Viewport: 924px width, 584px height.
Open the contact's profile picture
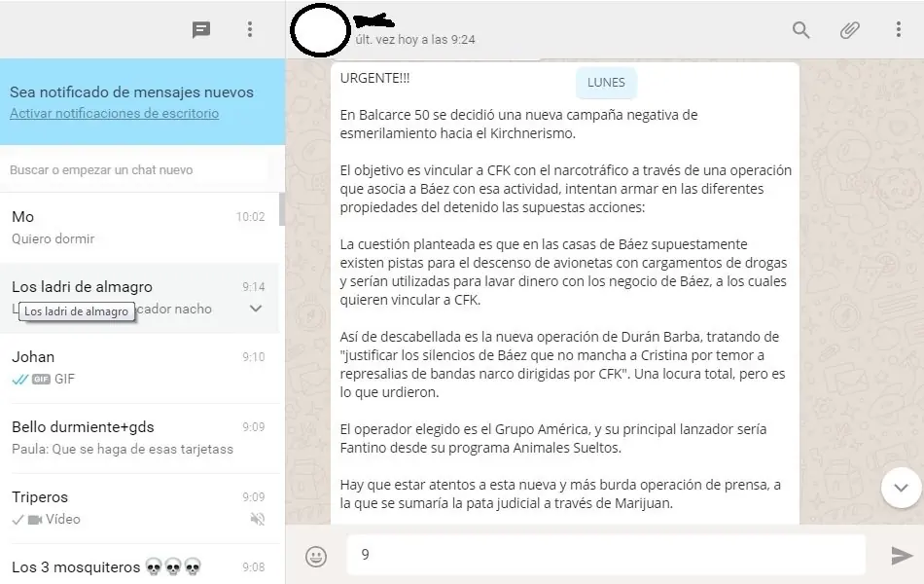pyautogui.click(x=318, y=30)
